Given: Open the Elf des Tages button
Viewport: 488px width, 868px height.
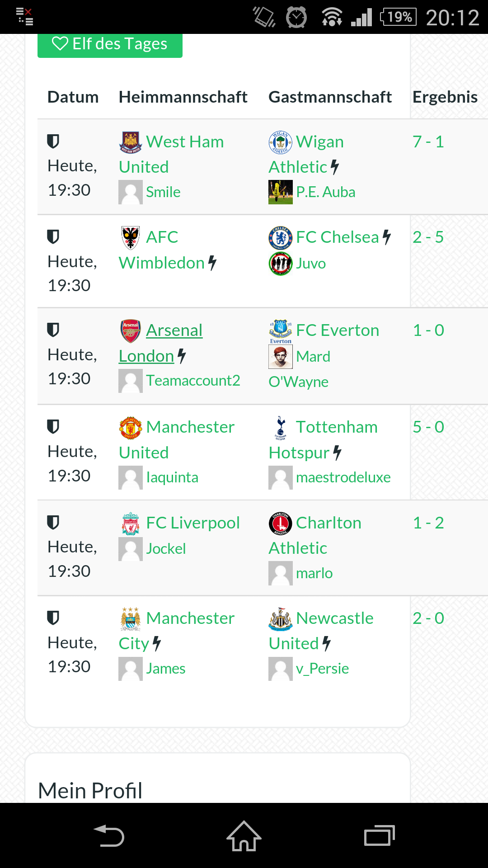Looking at the screenshot, I should click(x=110, y=44).
